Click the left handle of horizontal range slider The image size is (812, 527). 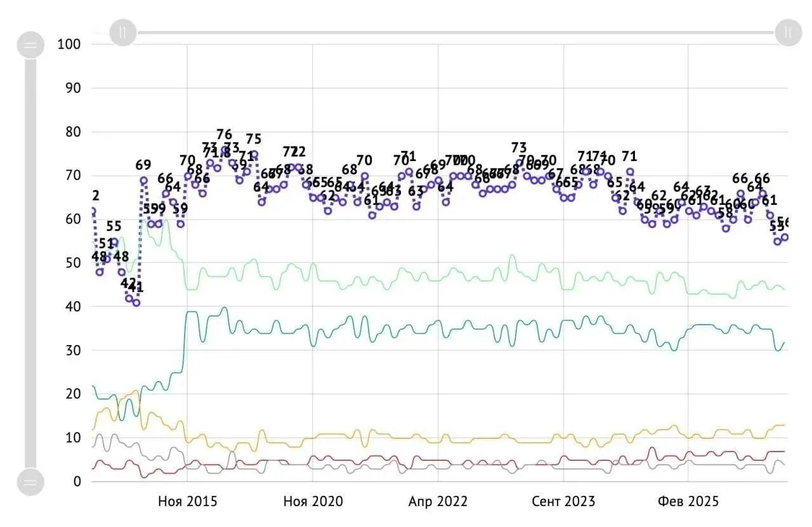[x=123, y=32]
